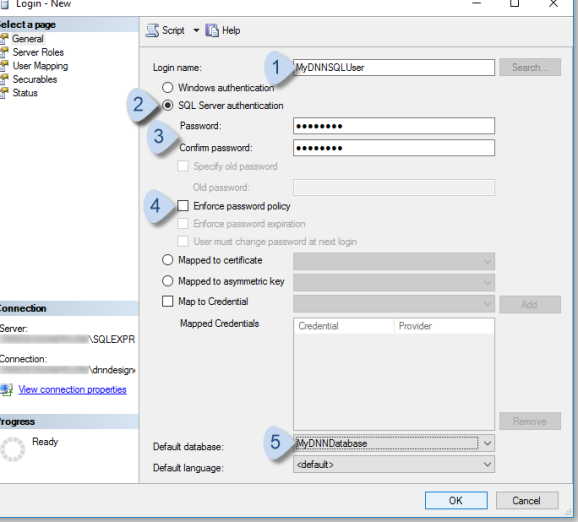This screenshot has height=522, width=578.
Task: Open the Default language dropdown
Action: [394, 464]
